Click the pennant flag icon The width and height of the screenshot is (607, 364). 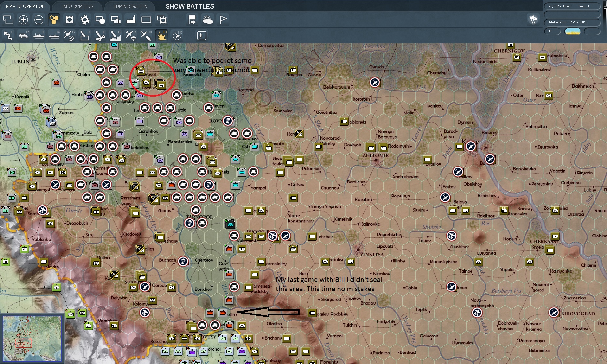tap(223, 20)
